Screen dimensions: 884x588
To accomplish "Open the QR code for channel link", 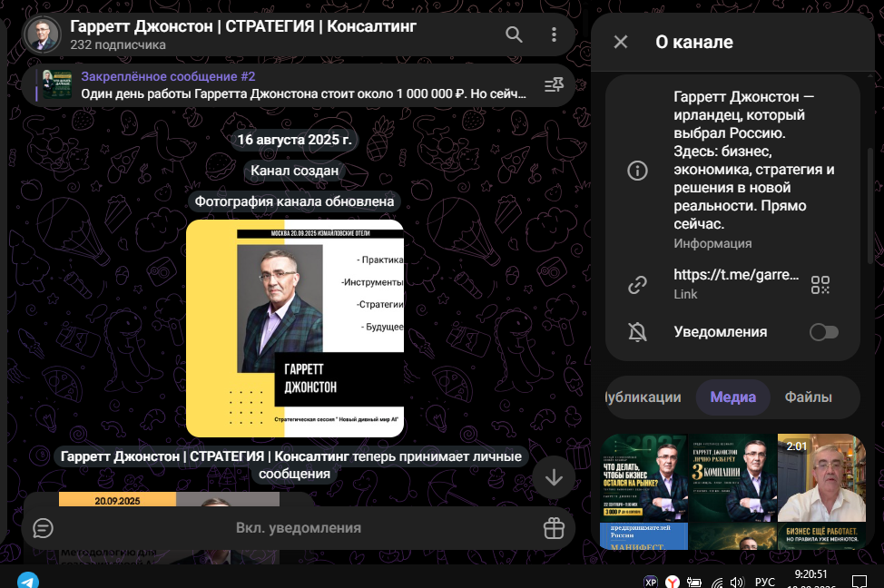I will click(x=820, y=285).
